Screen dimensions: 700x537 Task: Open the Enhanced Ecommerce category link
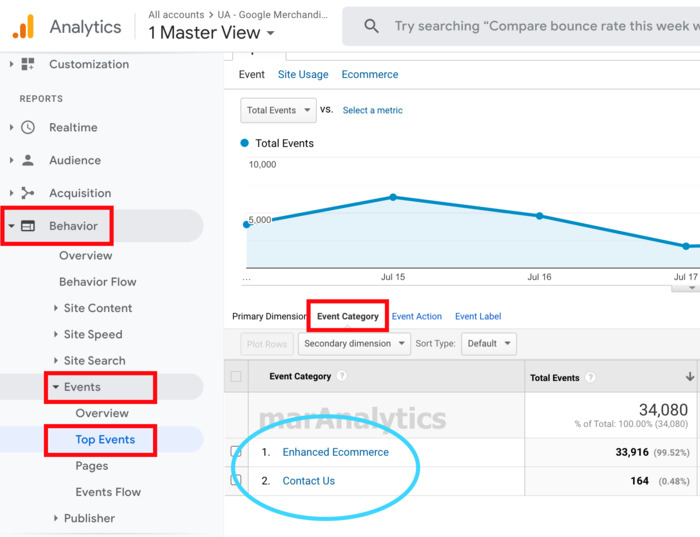[x=336, y=452]
